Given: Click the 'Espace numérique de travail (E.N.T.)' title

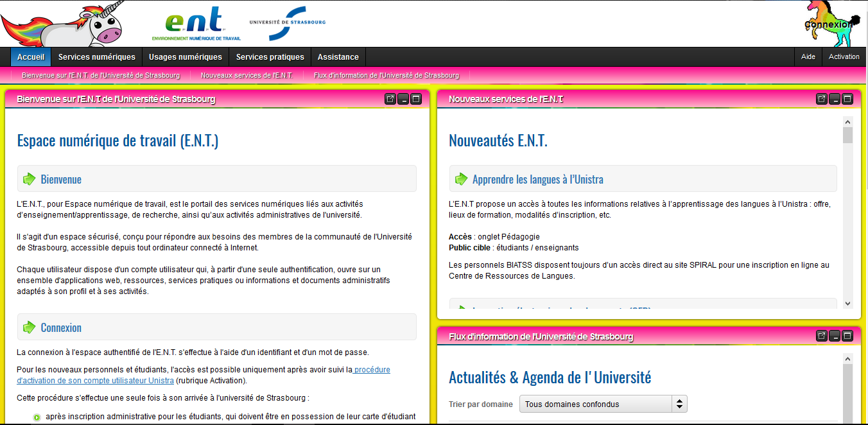Looking at the screenshot, I should (x=117, y=141).
